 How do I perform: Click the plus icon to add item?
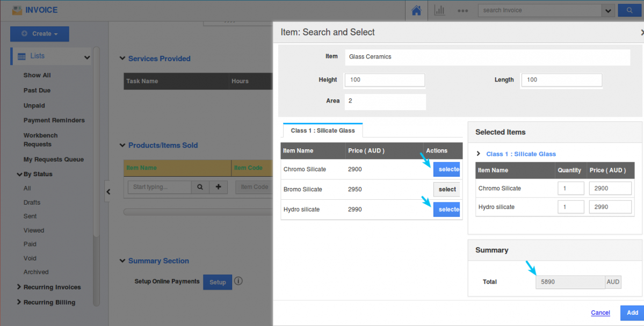pos(218,187)
